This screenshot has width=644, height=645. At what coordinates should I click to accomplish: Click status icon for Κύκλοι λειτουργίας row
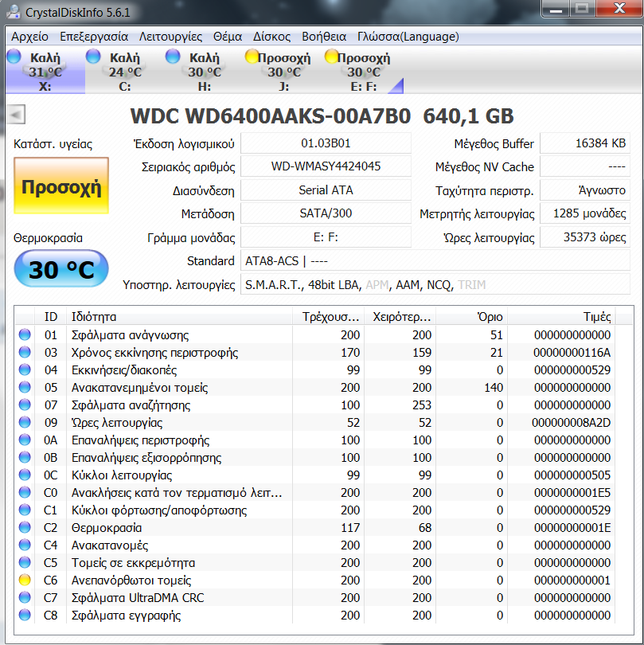coord(25,475)
